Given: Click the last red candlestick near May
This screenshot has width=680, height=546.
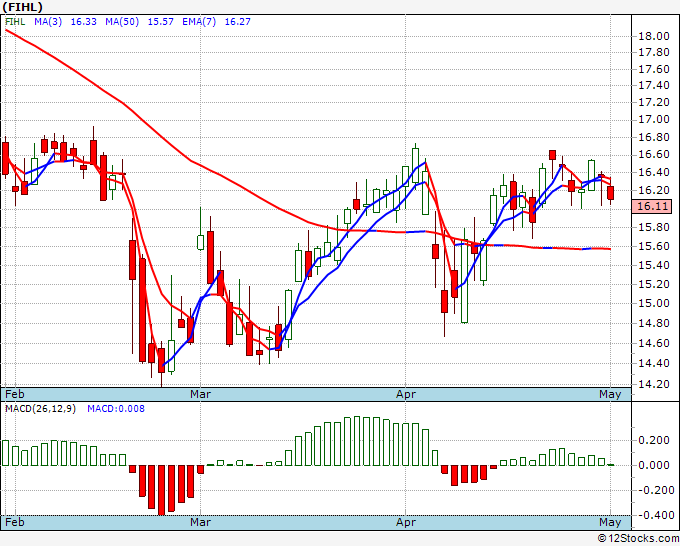Looking at the screenshot, I should (611, 193).
